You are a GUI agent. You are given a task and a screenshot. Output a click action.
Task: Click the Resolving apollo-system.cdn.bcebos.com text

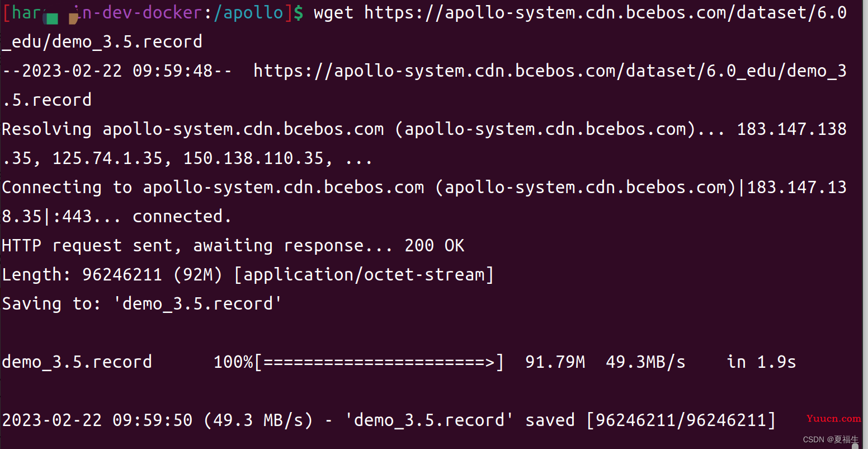(193, 129)
